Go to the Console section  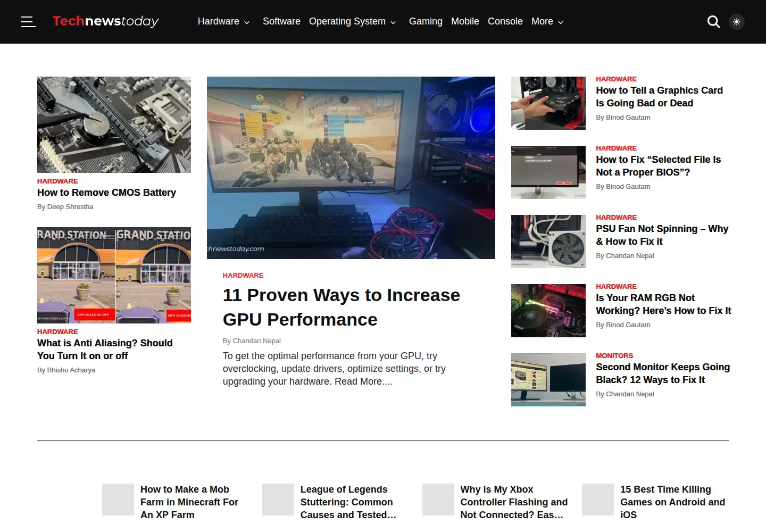point(505,21)
